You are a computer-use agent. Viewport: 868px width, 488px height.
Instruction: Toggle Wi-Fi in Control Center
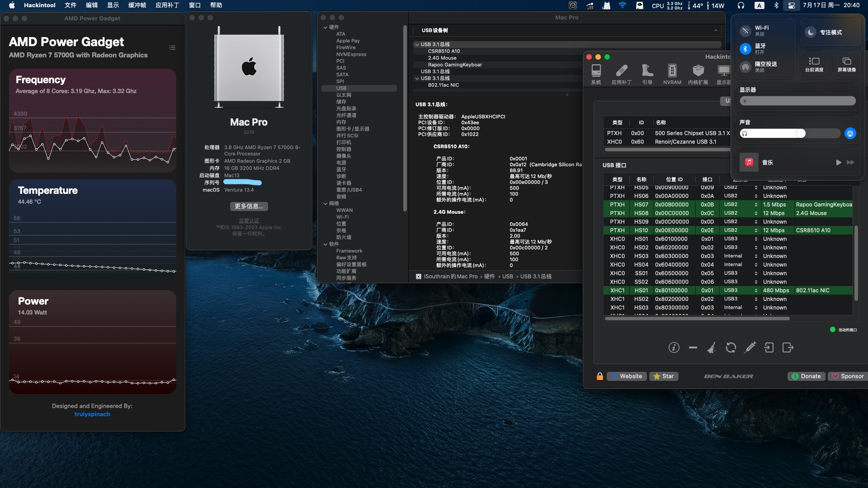(x=745, y=31)
